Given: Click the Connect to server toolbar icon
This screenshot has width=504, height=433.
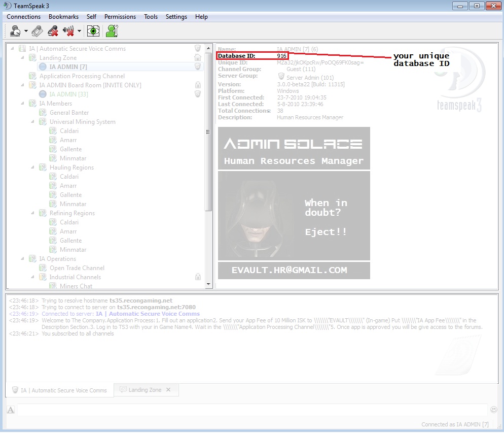Looking at the screenshot, I should point(15,31).
